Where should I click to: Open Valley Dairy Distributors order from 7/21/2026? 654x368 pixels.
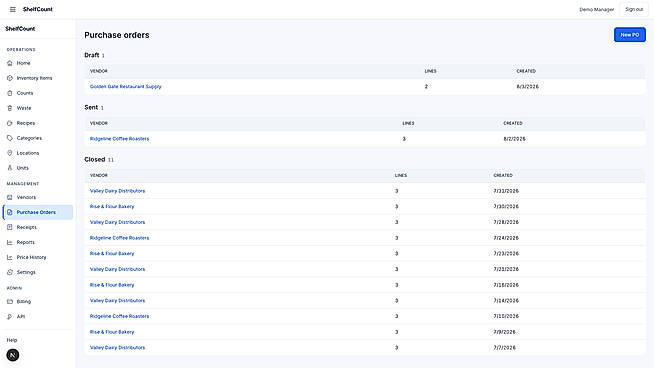(117, 269)
